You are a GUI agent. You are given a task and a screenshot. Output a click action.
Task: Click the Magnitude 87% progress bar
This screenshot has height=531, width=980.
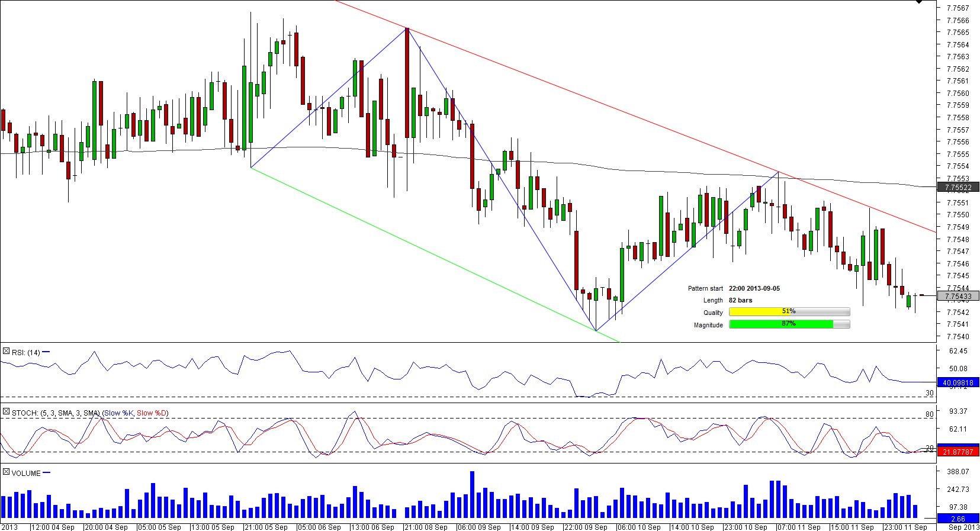pyautogui.click(x=789, y=324)
